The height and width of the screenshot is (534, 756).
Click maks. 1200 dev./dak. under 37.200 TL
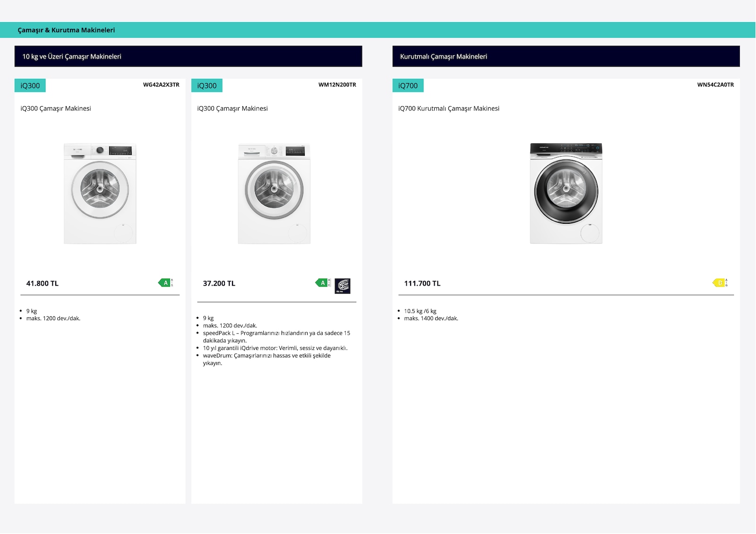[230, 325]
